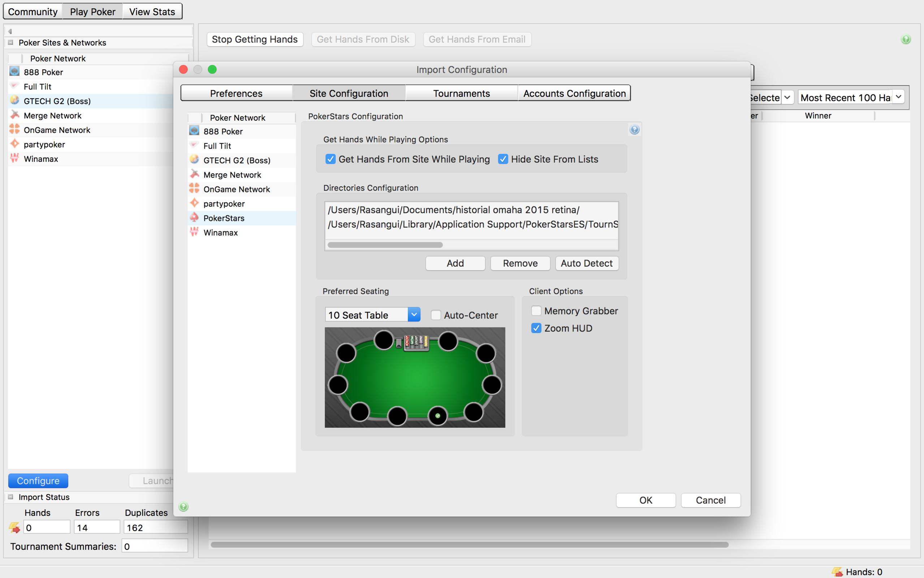Click Poker Network header in main sidebar
924x578 pixels.
(x=58, y=59)
